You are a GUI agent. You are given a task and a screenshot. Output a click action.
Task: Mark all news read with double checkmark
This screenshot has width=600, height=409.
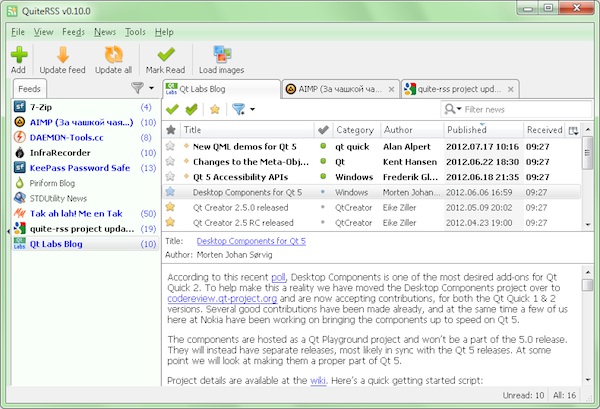[191, 109]
